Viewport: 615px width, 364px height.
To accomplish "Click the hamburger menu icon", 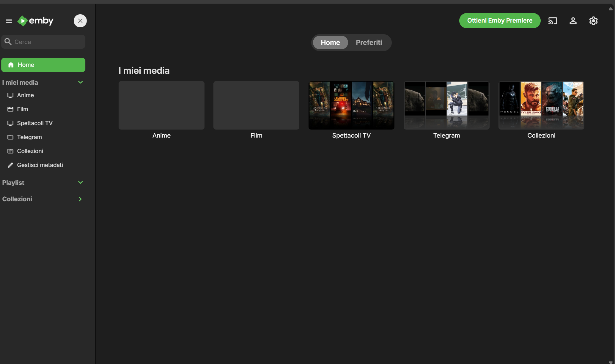I will [9, 21].
